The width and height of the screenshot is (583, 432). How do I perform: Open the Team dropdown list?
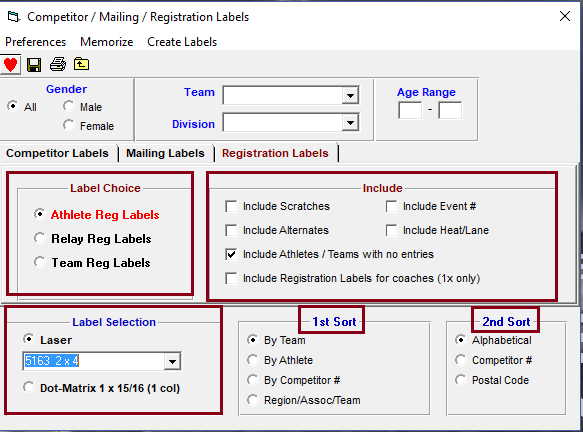tap(350, 96)
